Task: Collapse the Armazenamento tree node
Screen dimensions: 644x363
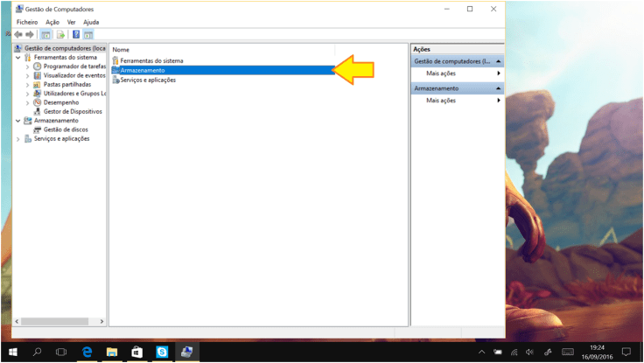Action: pos(18,121)
